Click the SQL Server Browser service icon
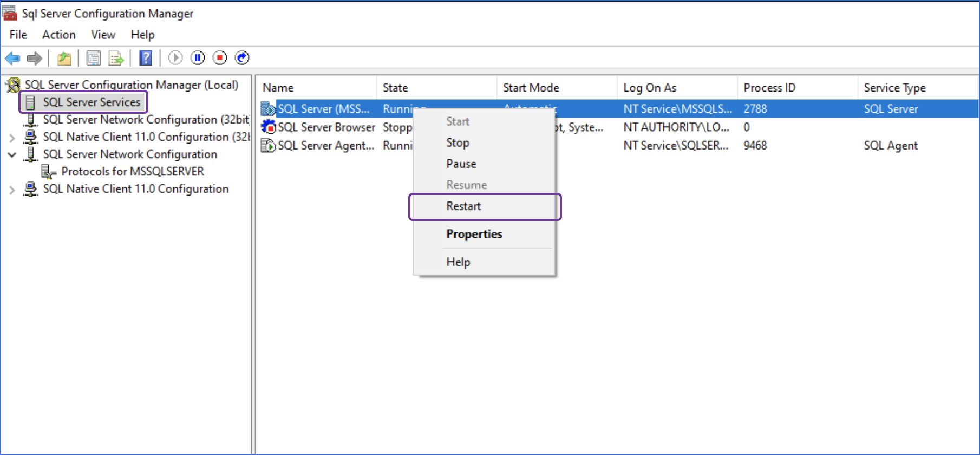980x455 pixels. click(268, 127)
